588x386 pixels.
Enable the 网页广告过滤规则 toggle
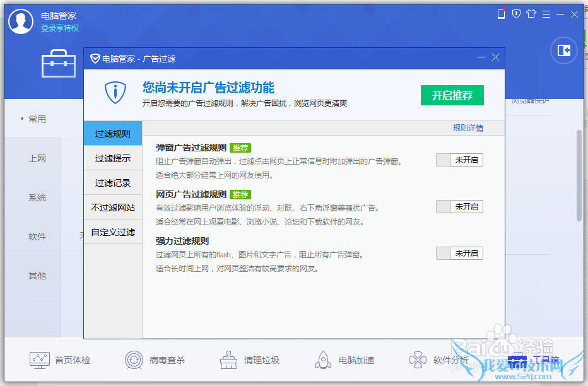[x=459, y=207]
